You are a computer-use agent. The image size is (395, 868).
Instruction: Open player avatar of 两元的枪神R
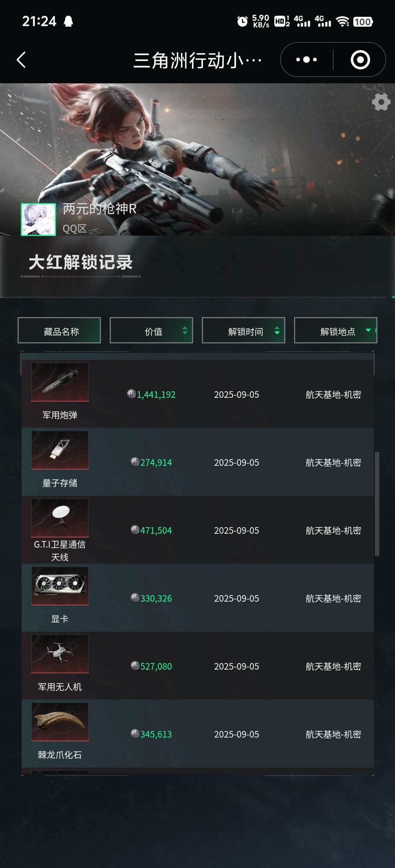point(38,220)
